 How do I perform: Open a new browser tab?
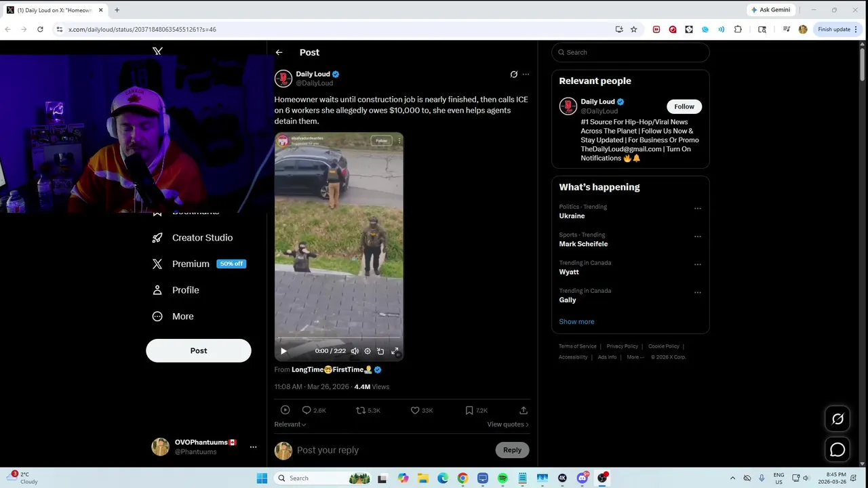117,10
